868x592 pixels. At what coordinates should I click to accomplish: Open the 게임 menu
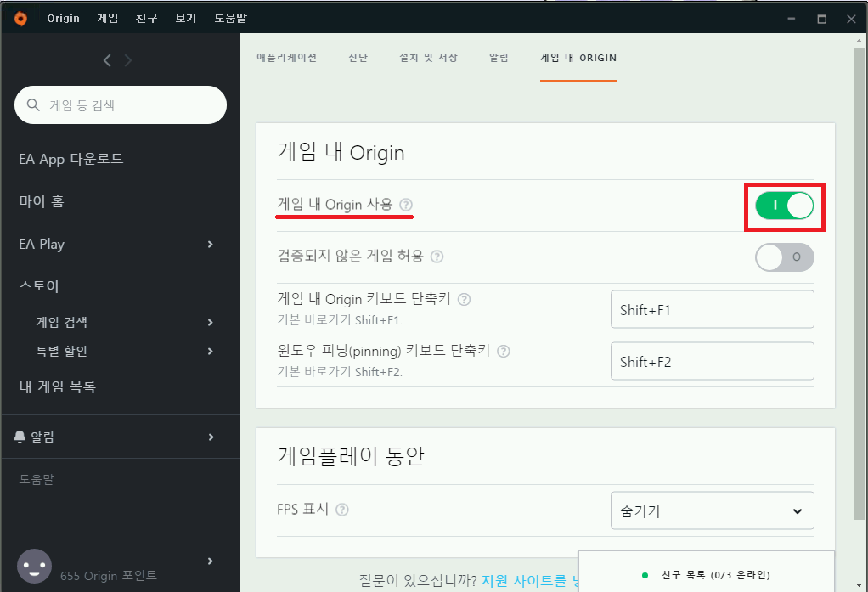click(x=107, y=19)
